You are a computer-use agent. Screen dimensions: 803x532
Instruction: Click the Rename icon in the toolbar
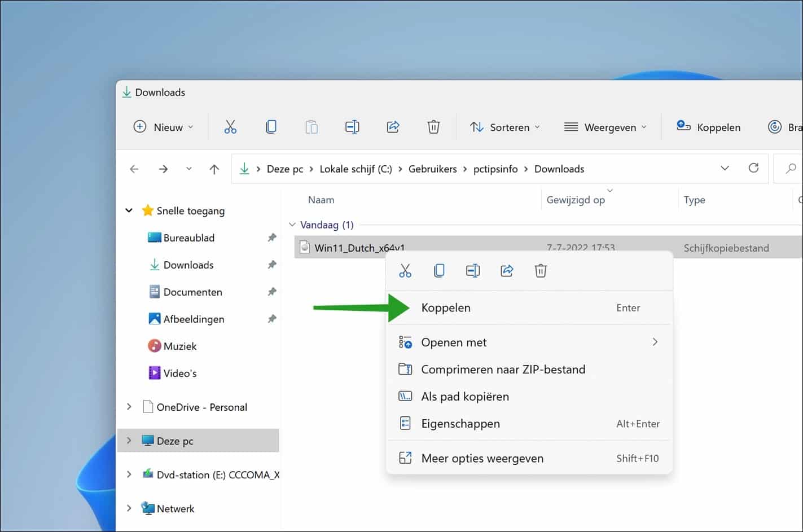tap(352, 126)
